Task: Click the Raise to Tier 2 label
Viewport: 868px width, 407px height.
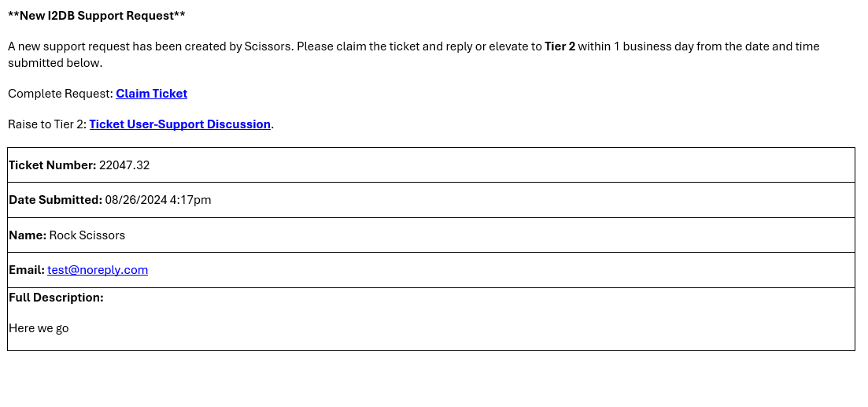Action: (x=47, y=124)
